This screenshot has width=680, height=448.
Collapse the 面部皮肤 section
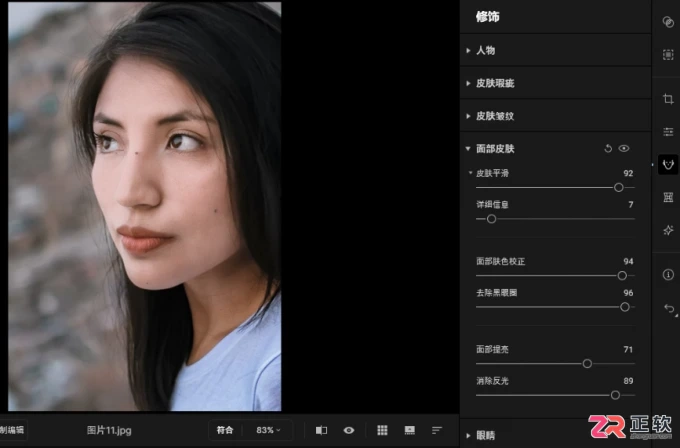pos(468,149)
